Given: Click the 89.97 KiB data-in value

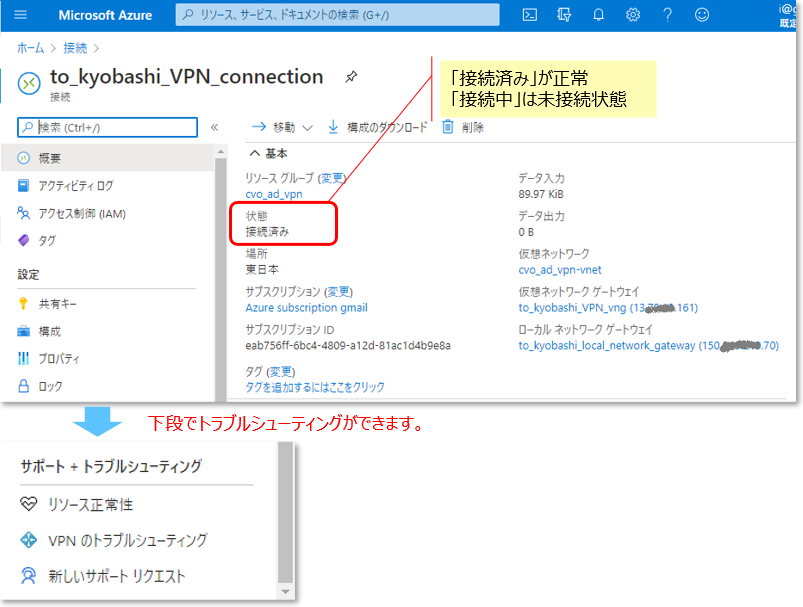Looking at the screenshot, I should pyautogui.click(x=541, y=194).
